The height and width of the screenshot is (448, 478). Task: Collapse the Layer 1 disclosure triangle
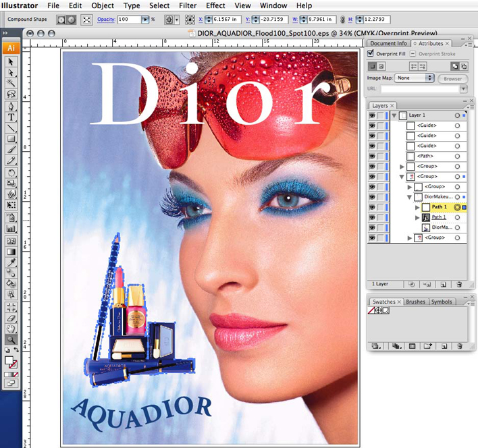pyautogui.click(x=394, y=115)
